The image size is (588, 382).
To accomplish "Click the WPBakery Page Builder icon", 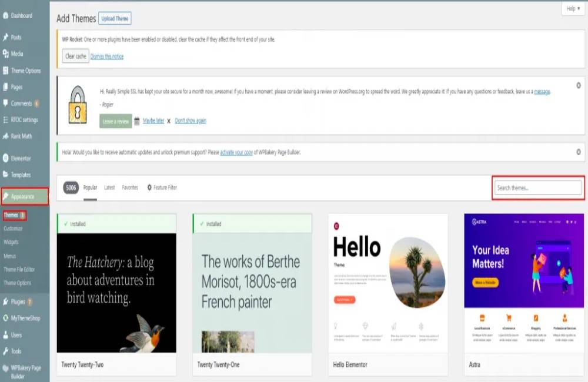I will [5, 368].
